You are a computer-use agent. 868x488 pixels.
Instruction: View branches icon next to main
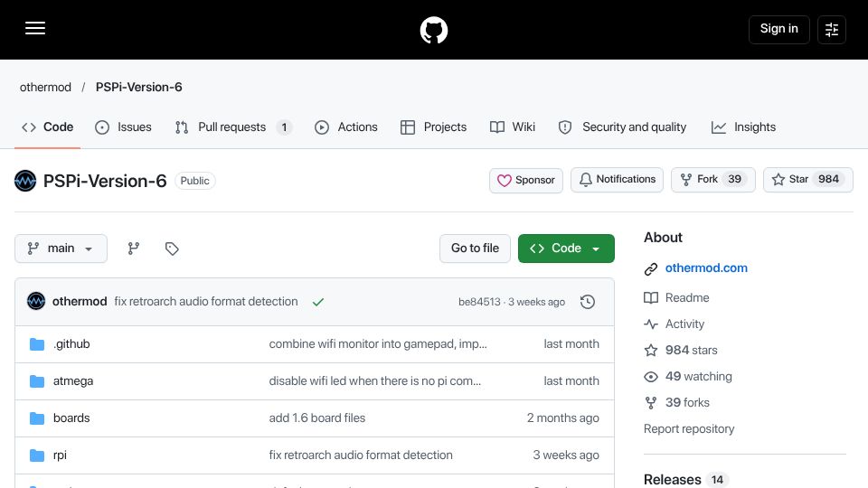[x=134, y=249]
